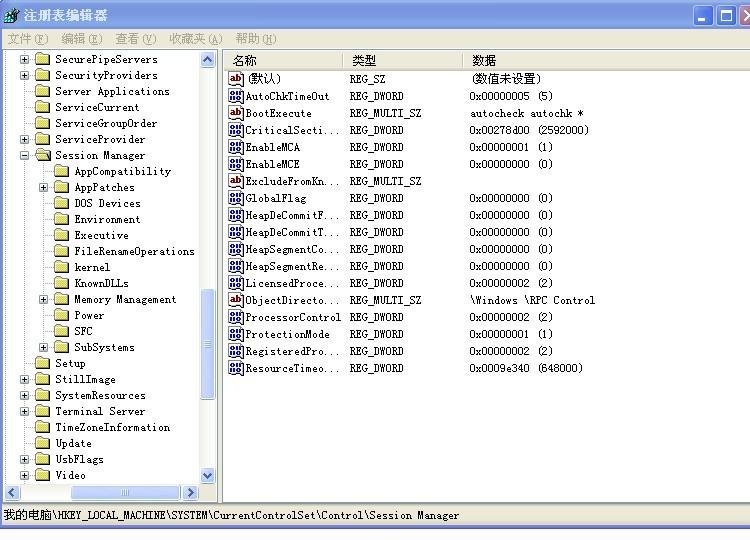
Task: Select the KnownDLLs folder icon
Action: (61, 283)
